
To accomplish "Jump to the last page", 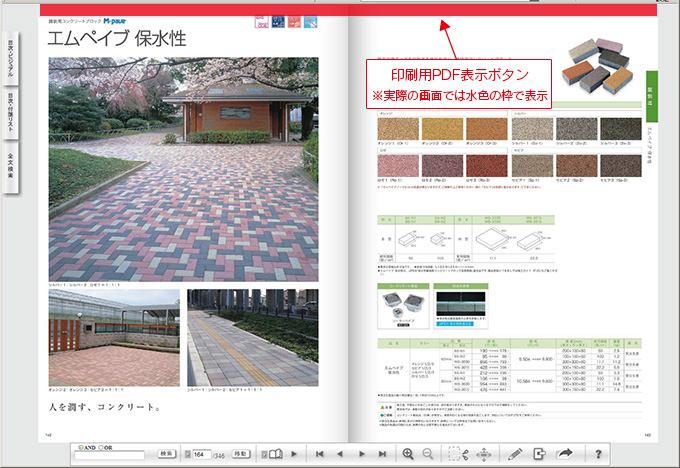I will 382,454.
